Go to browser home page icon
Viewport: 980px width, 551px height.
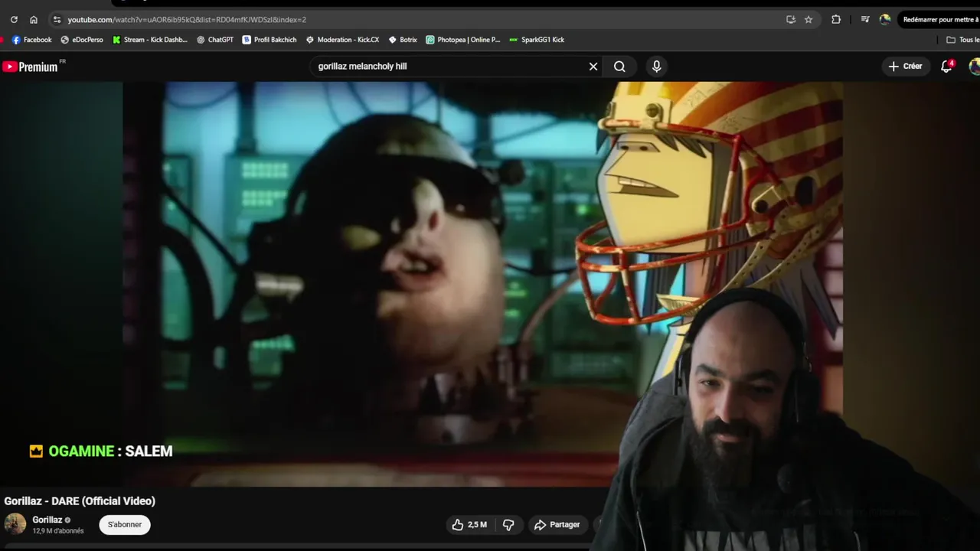click(x=34, y=20)
